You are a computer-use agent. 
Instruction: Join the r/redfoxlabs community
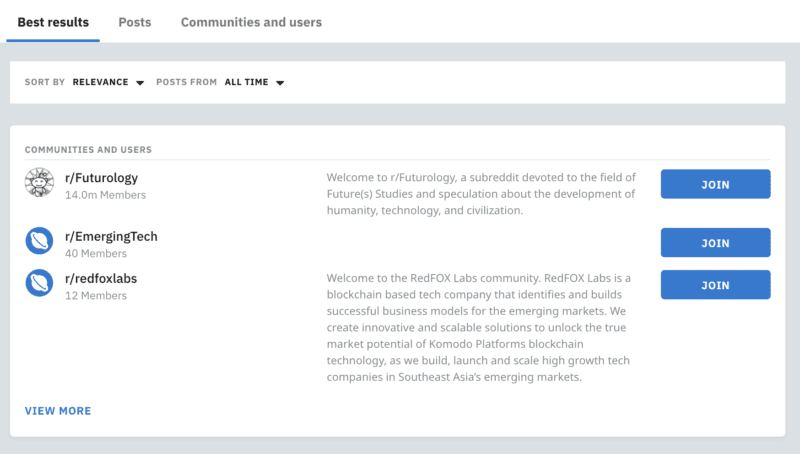pos(715,285)
